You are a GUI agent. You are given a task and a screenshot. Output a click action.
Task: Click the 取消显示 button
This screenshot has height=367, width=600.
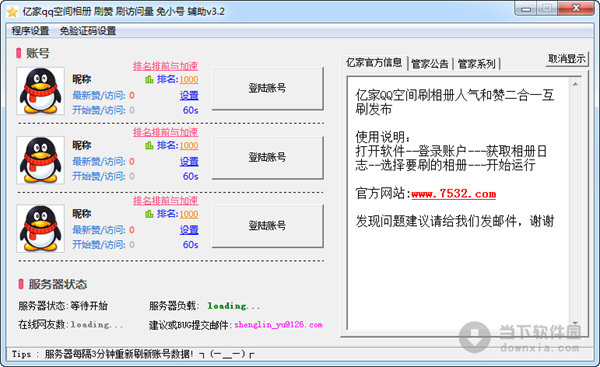pos(567,59)
